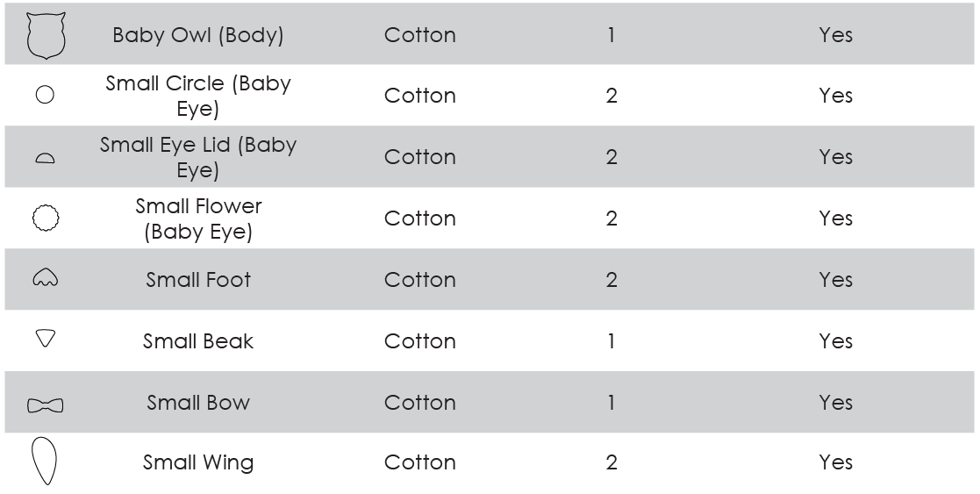Select the Small Wing row label
Screen dimensions: 980x494
pyautogui.click(x=198, y=462)
